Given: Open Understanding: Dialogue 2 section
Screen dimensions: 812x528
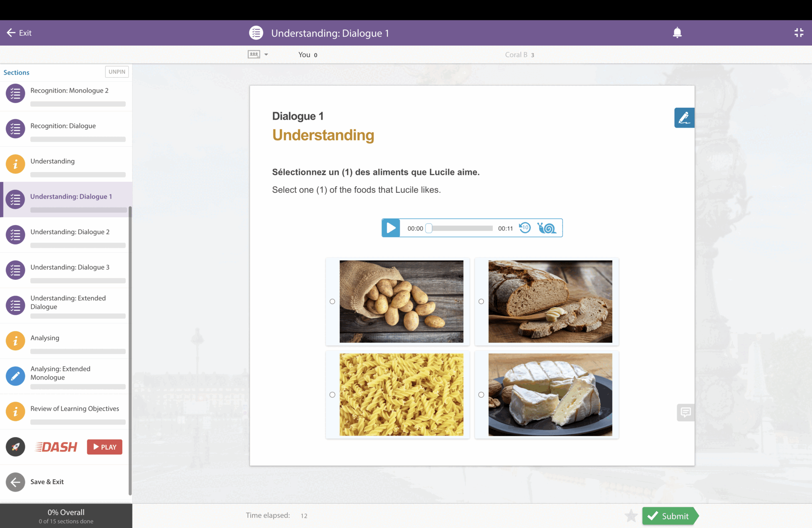Looking at the screenshot, I should 70,232.
